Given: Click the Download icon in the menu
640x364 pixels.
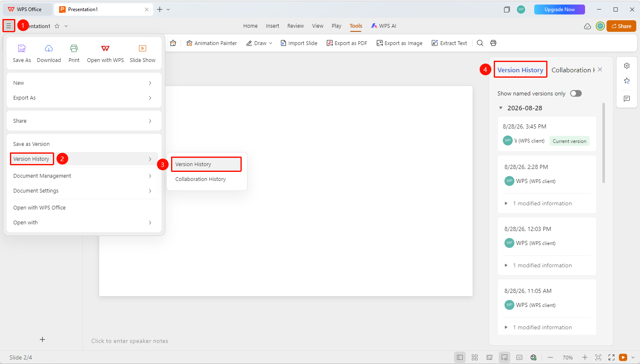Looking at the screenshot, I should pyautogui.click(x=49, y=48).
